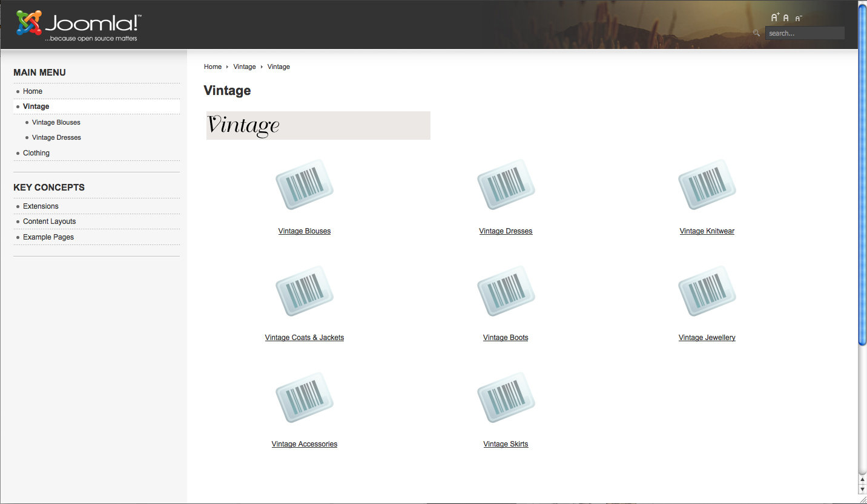
Task: Follow the Vintage Blouses category link
Action: (305, 231)
